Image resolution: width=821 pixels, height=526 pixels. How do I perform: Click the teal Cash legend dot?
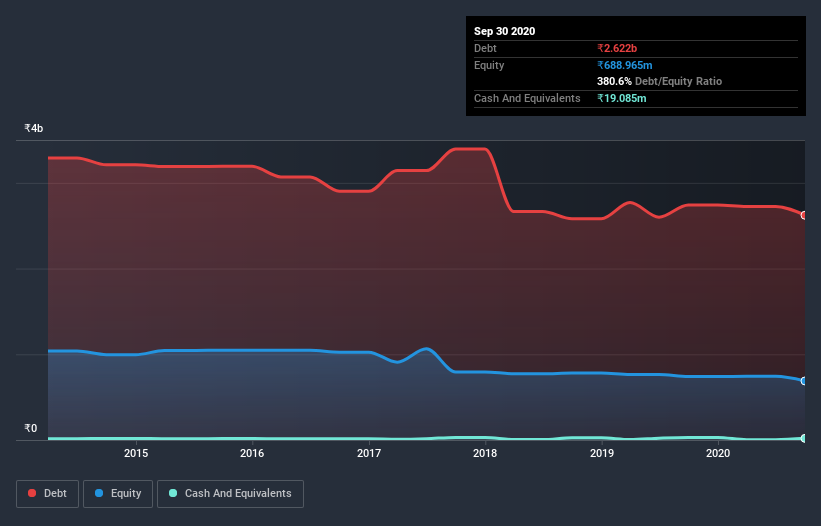point(173,493)
